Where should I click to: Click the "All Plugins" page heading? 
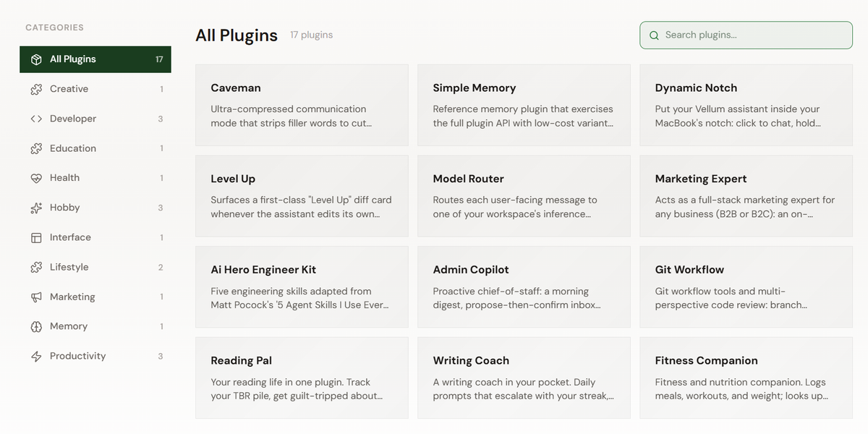click(x=237, y=35)
